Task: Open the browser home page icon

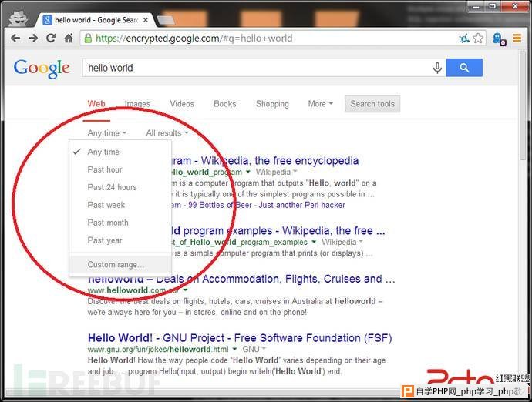Action: pos(69,39)
